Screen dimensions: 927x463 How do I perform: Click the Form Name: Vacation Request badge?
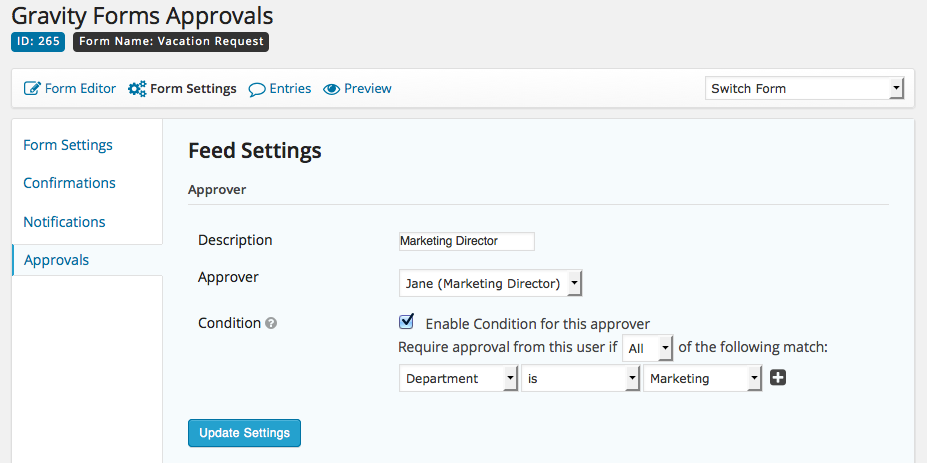[x=171, y=41]
